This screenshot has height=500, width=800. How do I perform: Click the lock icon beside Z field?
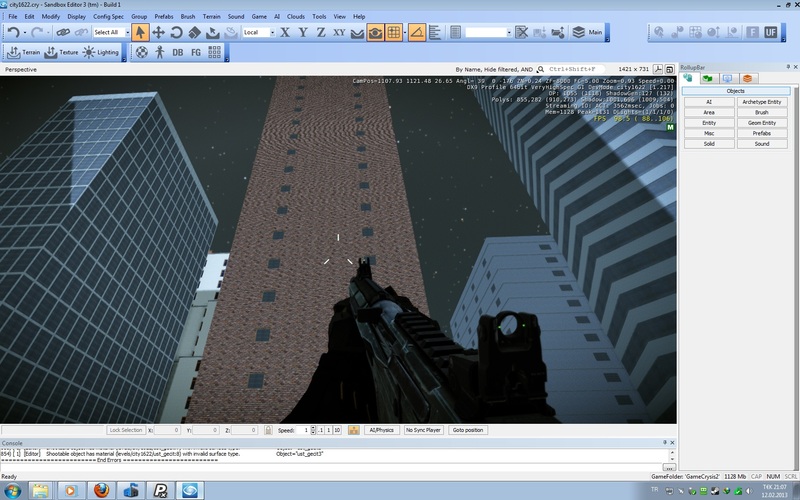(x=268, y=430)
